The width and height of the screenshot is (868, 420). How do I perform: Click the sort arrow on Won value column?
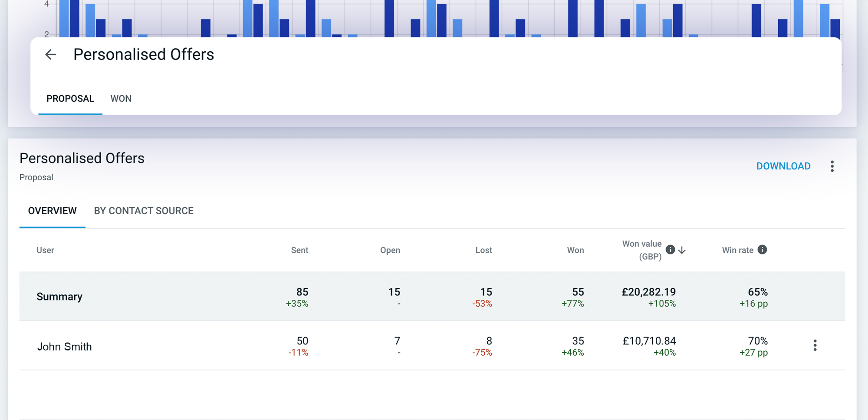(x=682, y=250)
